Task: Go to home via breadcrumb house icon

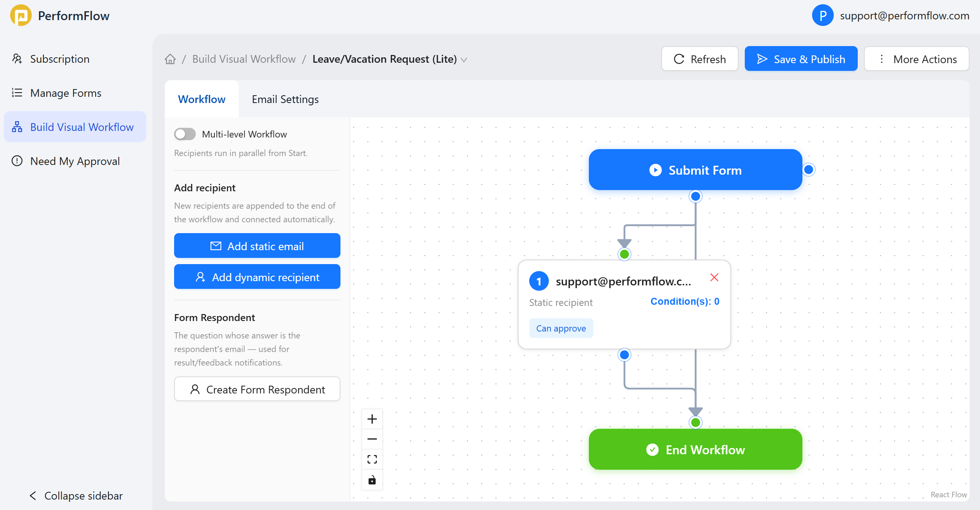Action: pos(170,59)
